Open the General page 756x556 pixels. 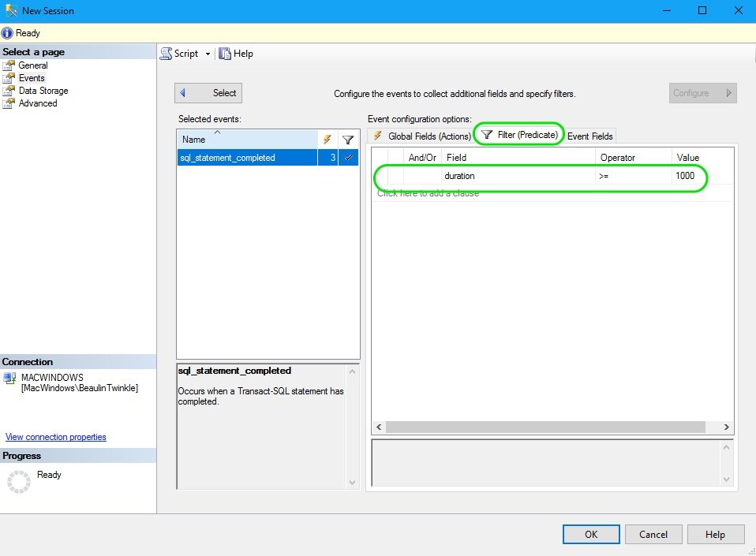[x=33, y=65]
